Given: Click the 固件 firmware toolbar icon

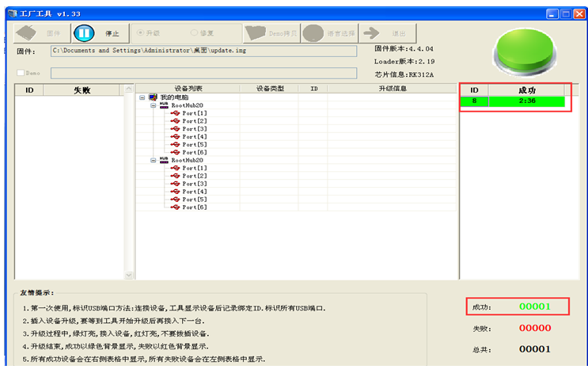Looking at the screenshot, I should (x=29, y=33).
